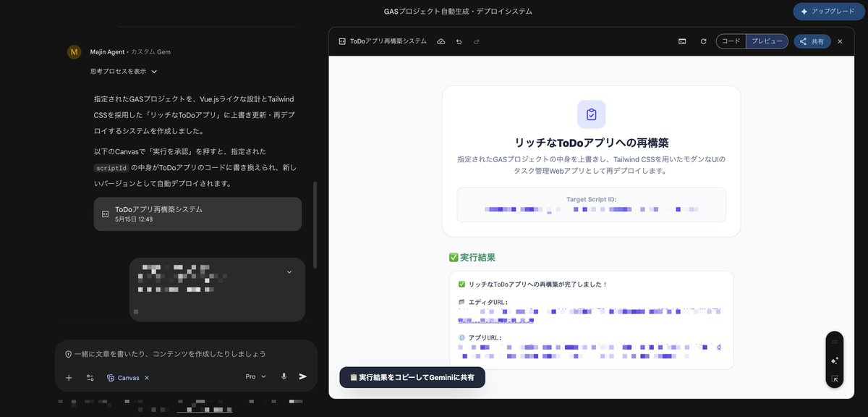Click the アップグレード button
The image size is (868, 417).
(x=828, y=12)
